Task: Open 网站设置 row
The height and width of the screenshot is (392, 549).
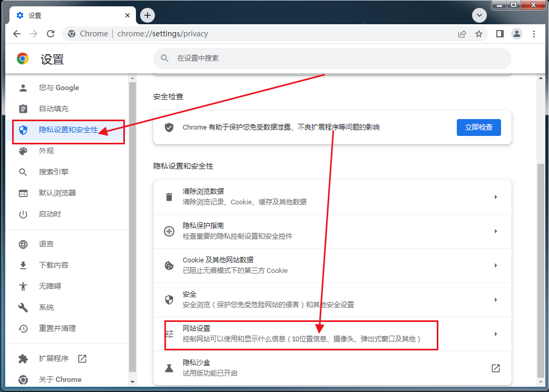Action: pos(332,334)
